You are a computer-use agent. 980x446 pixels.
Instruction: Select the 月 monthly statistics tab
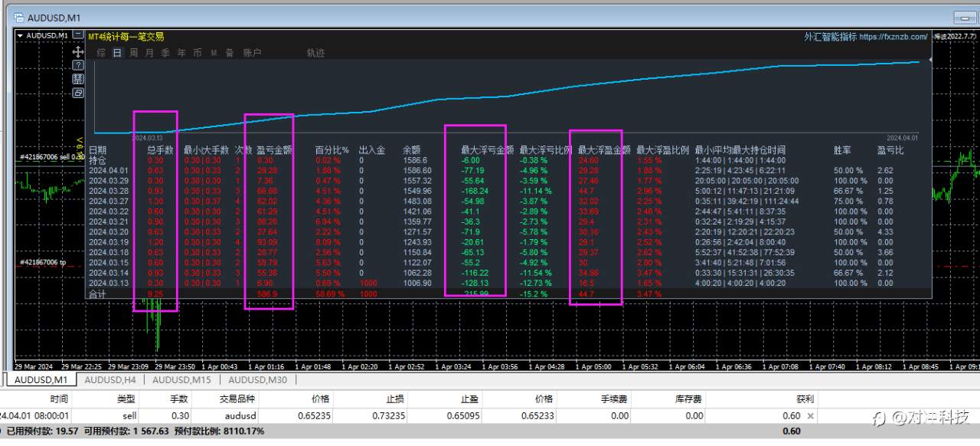149,53
